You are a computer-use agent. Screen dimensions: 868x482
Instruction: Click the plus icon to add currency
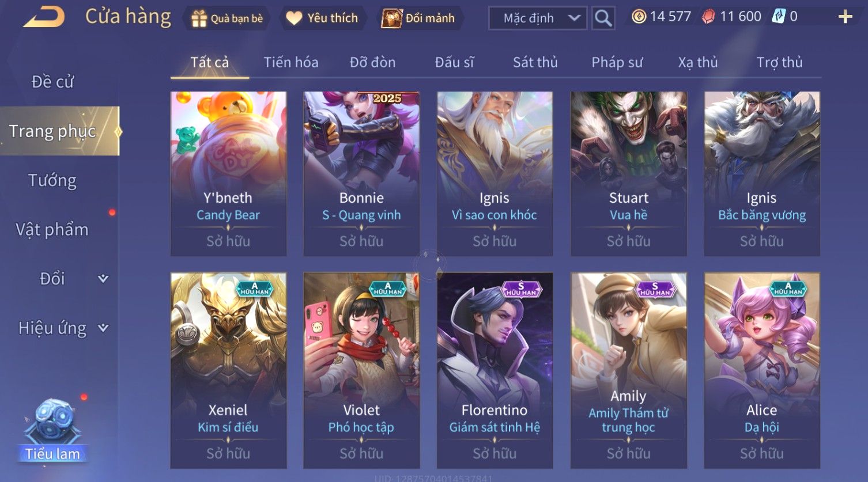[845, 17]
